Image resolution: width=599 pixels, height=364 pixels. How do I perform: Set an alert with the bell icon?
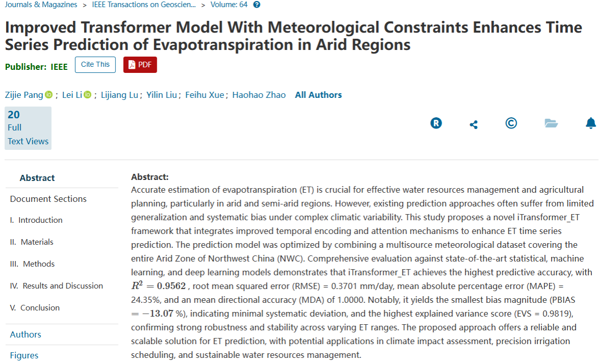pos(591,123)
